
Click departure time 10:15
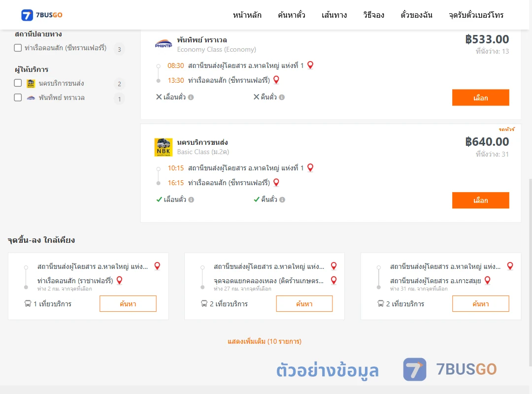pos(176,168)
